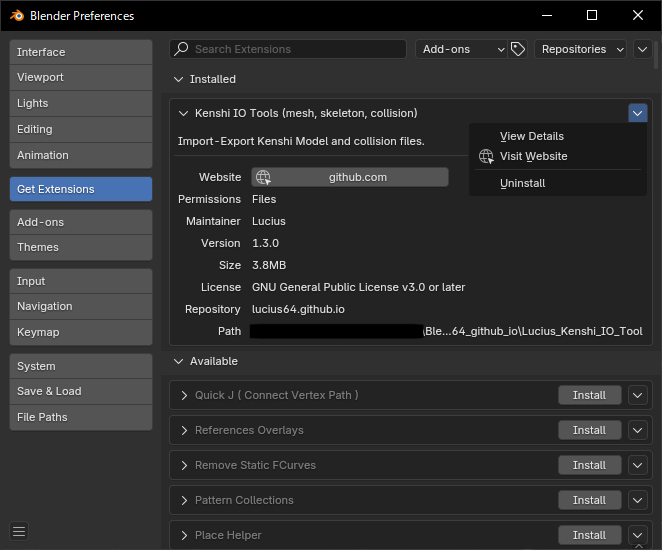This screenshot has height=550, width=662.
Task: Open options dropdown for Place Helper
Action: [638, 535]
